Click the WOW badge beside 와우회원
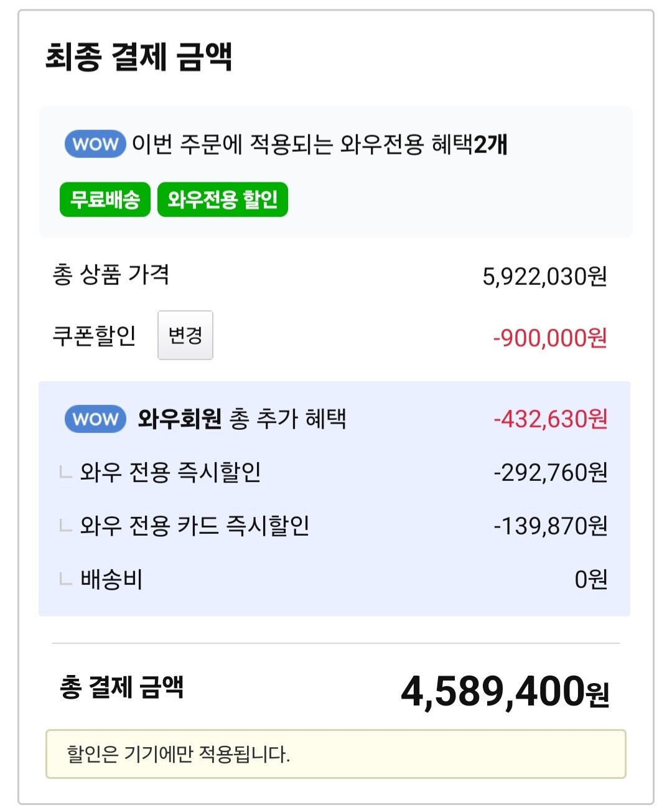672x810 pixels. (x=95, y=419)
